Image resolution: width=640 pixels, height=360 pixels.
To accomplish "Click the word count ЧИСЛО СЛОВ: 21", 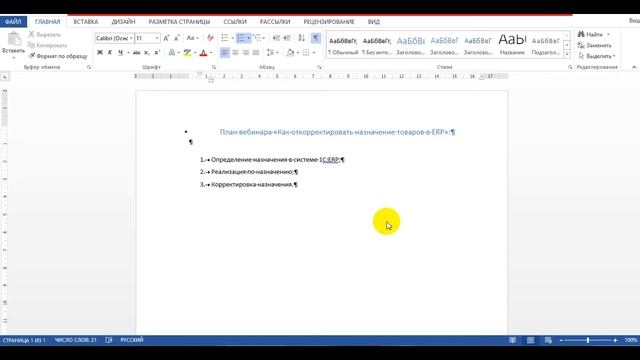I will pyautogui.click(x=76, y=340).
